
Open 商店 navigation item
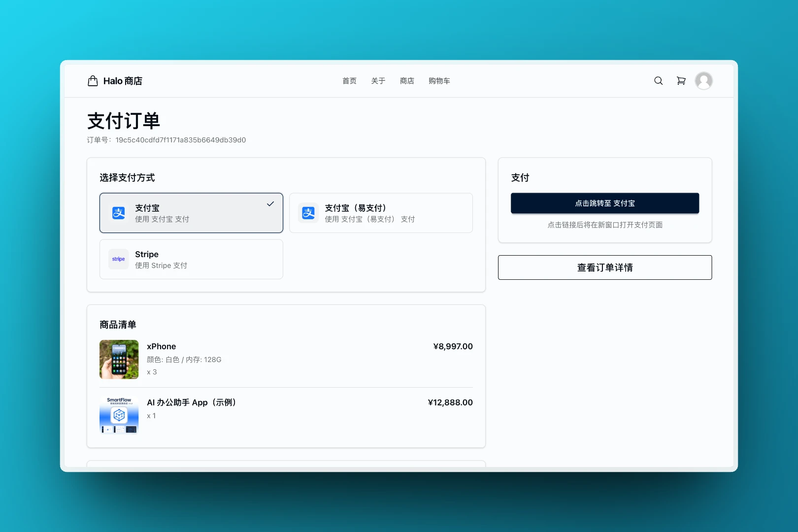(x=407, y=81)
